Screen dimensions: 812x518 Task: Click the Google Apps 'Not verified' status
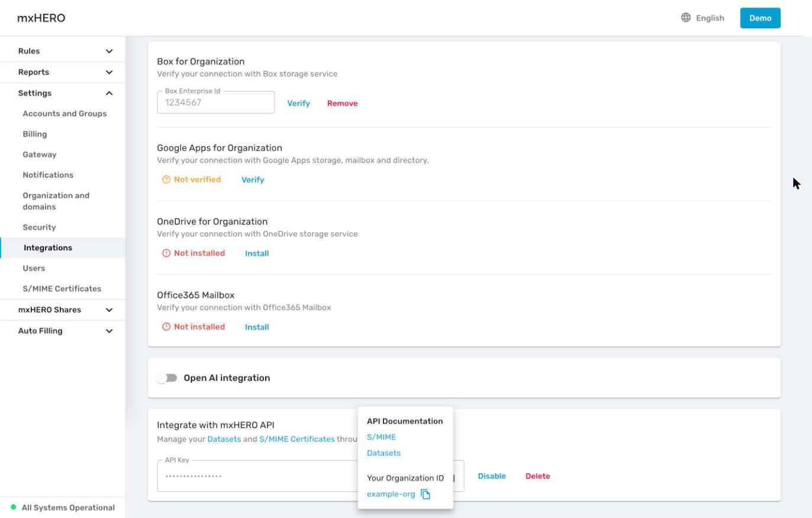click(191, 180)
